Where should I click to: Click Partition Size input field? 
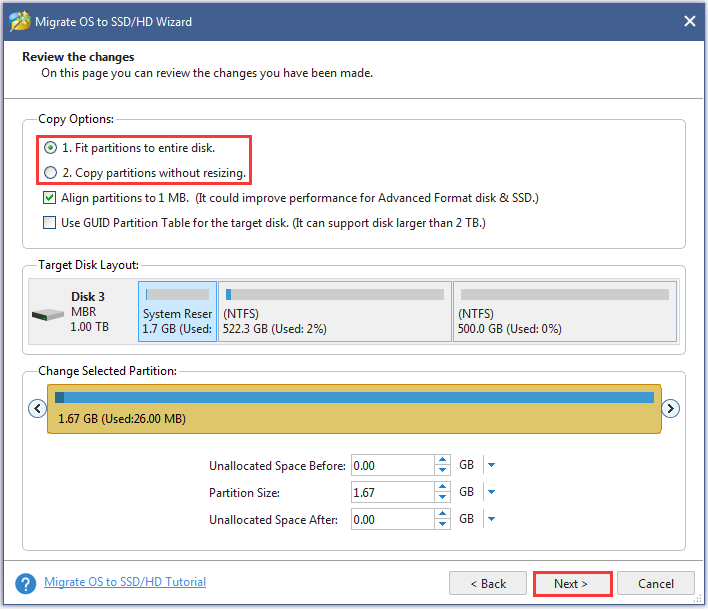coord(393,492)
